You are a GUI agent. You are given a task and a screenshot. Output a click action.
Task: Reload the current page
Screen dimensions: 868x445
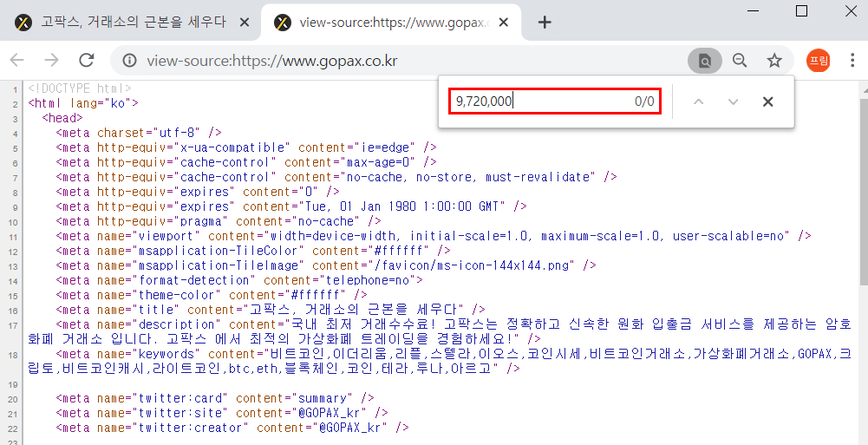click(x=87, y=61)
